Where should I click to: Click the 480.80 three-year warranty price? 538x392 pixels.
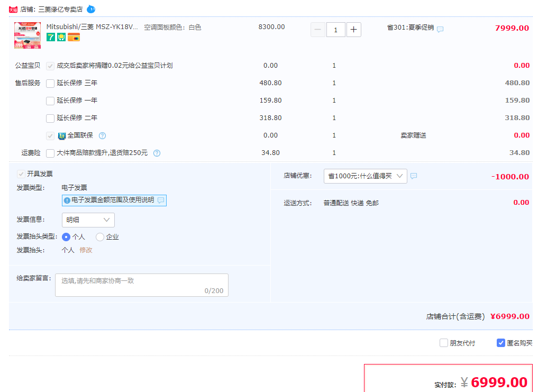(x=271, y=83)
